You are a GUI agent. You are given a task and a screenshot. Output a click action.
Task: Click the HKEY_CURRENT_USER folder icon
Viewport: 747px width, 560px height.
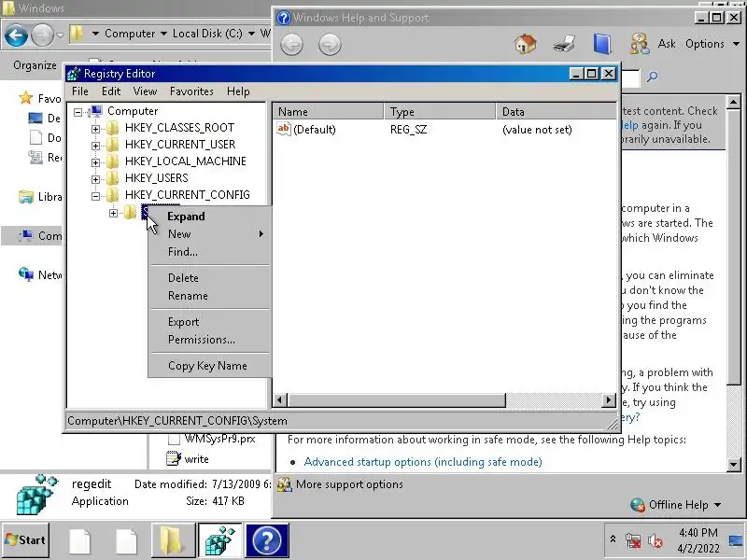pos(112,145)
